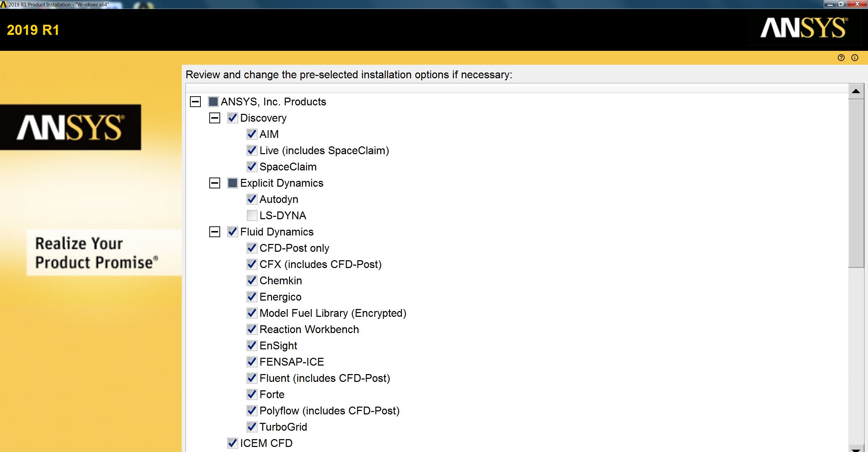
Task: Open the information icon
Action: click(x=855, y=58)
